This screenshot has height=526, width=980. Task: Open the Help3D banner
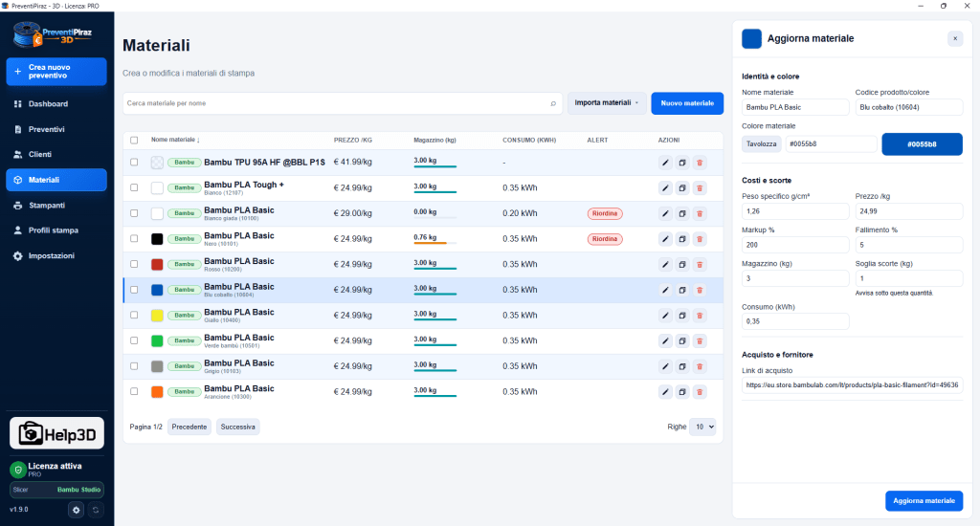point(56,433)
